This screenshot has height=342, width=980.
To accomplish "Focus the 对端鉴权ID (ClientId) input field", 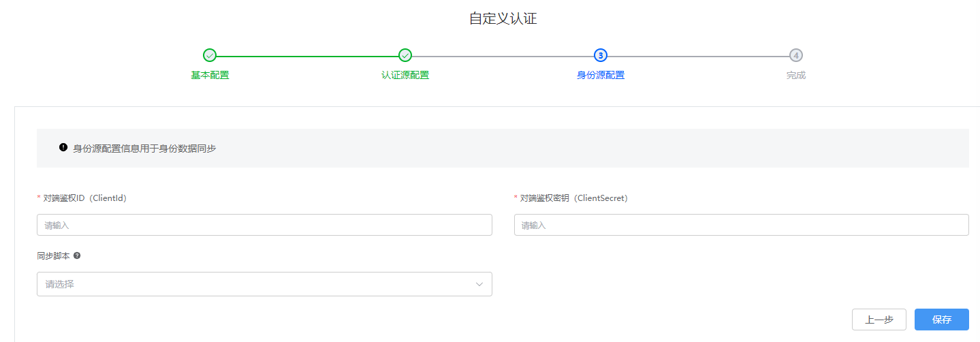I will (x=264, y=225).
